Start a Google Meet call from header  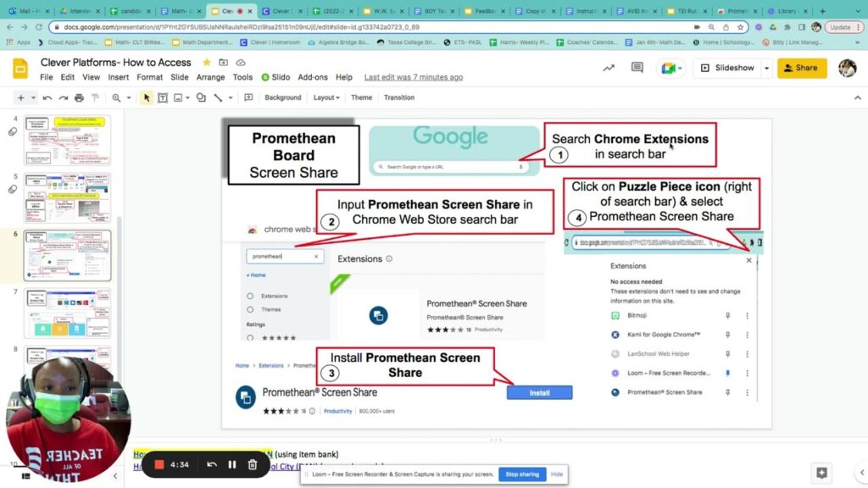pyautogui.click(x=671, y=68)
